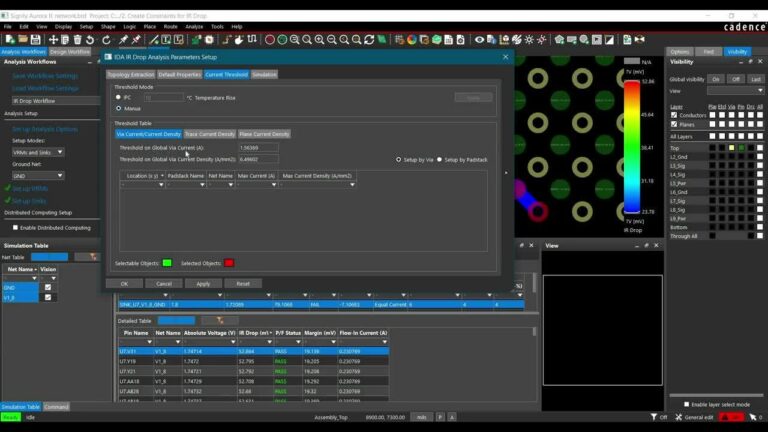Click the Open folder icon
768x432 pixels.
23,40
